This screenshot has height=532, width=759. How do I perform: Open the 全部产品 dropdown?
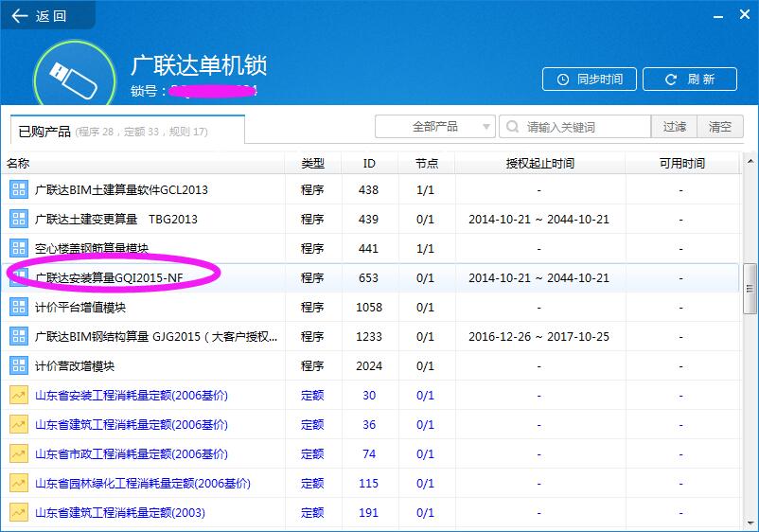435,127
